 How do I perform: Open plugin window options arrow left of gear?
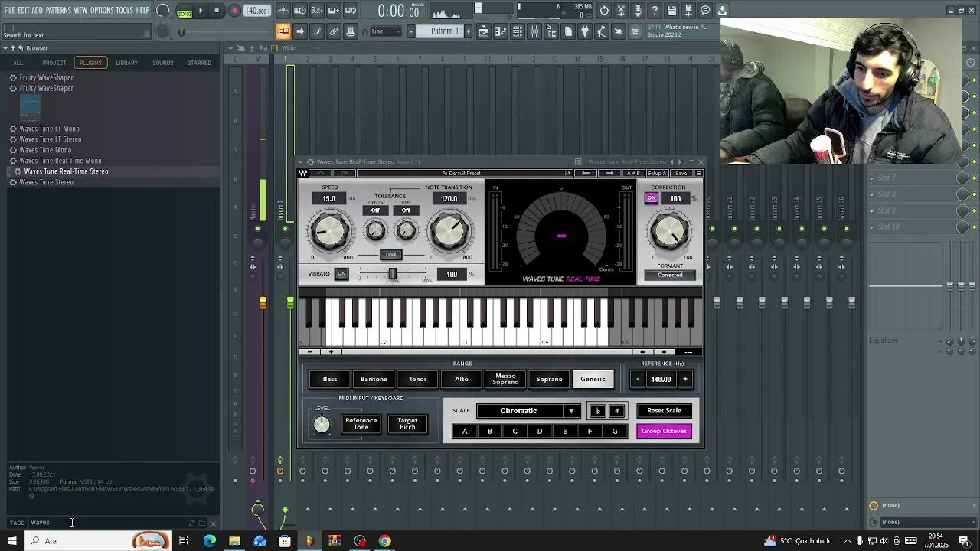301,161
